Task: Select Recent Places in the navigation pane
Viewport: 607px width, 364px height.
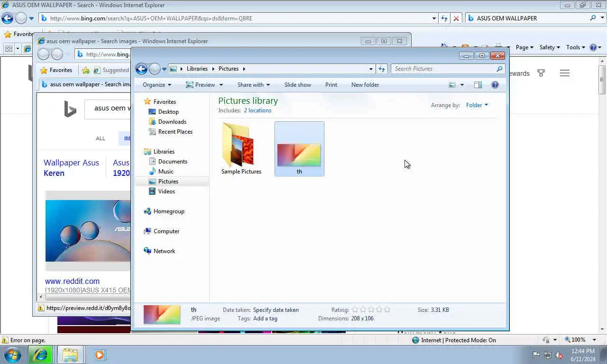Action: click(x=175, y=132)
